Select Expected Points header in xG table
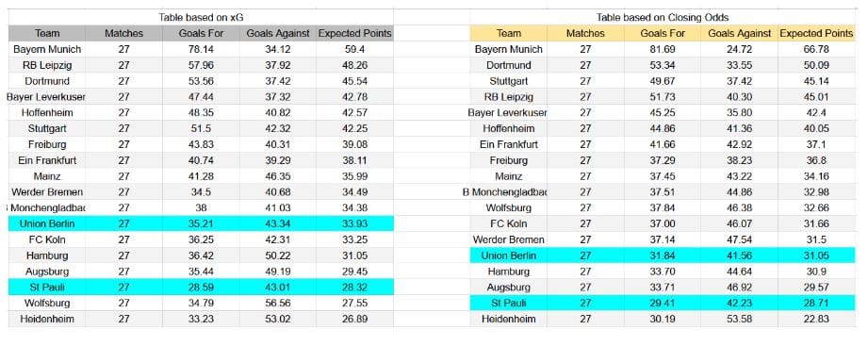The width and height of the screenshot is (868, 346). coord(355,33)
